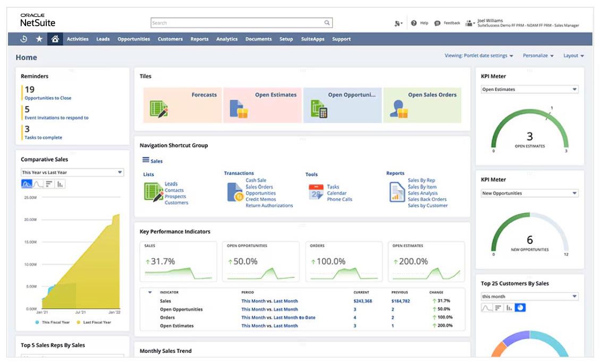Open the Documents menu
Screen dimensions: 600x364
coord(259,39)
